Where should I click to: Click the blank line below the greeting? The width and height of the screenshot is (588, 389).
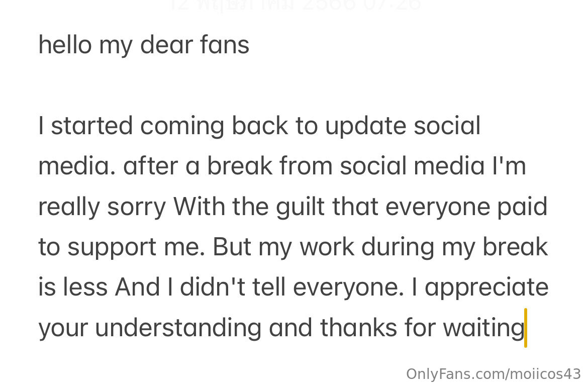(201, 85)
